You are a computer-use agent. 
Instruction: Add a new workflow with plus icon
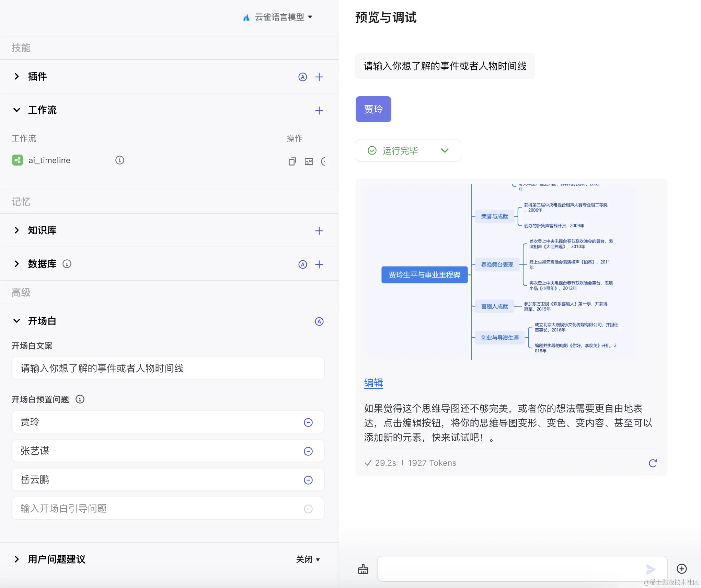point(319,111)
